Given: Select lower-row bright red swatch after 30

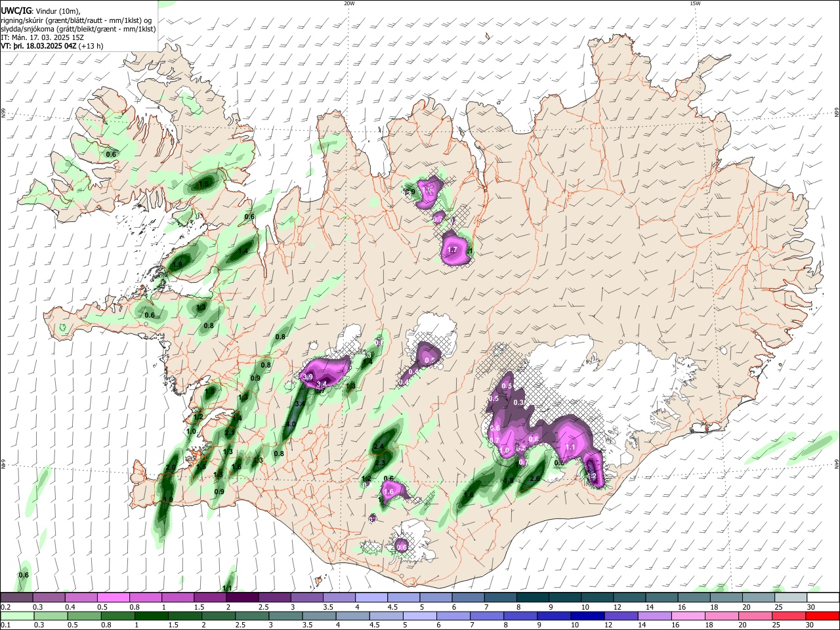Looking at the screenshot, I should click(822, 616).
